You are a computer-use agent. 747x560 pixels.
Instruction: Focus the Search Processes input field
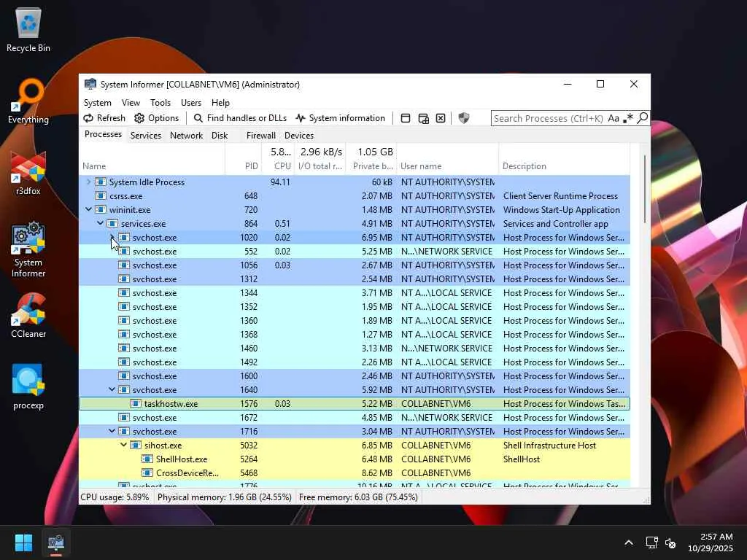[x=549, y=118]
